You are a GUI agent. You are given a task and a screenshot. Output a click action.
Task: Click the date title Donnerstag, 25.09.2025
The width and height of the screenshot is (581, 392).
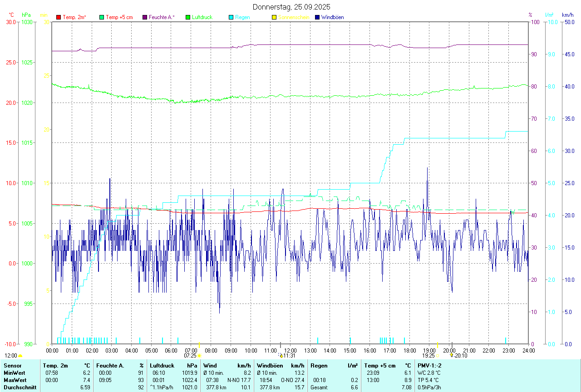[291, 7]
